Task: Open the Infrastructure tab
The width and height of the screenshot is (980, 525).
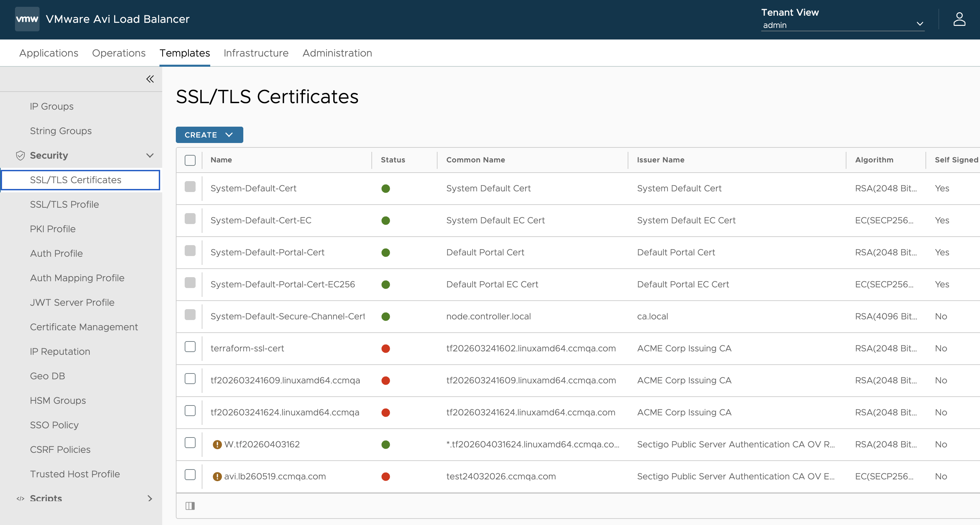Action: tap(256, 53)
